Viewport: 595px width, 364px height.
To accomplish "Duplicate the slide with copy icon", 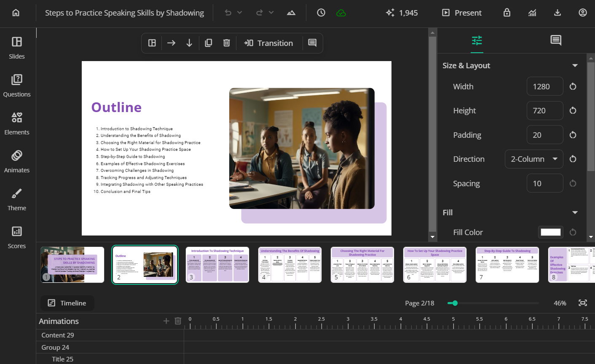I will pos(208,43).
